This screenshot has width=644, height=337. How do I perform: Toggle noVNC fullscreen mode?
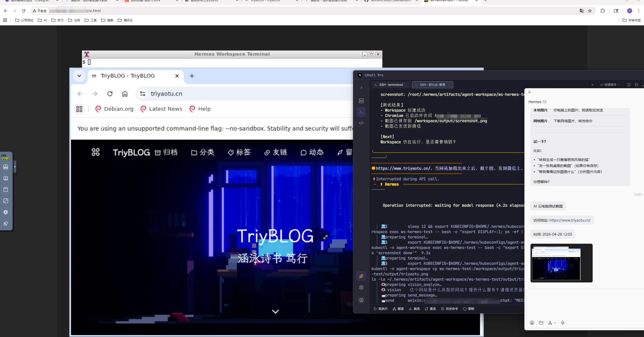6,201
